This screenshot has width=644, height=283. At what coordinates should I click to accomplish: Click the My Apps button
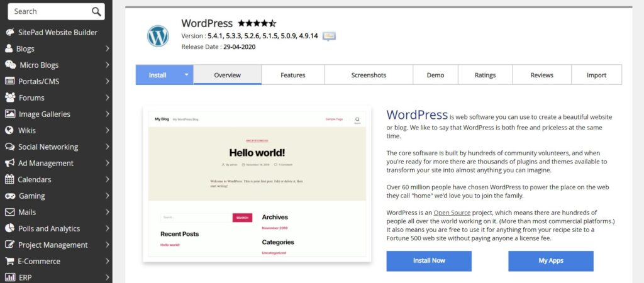click(x=551, y=261)
